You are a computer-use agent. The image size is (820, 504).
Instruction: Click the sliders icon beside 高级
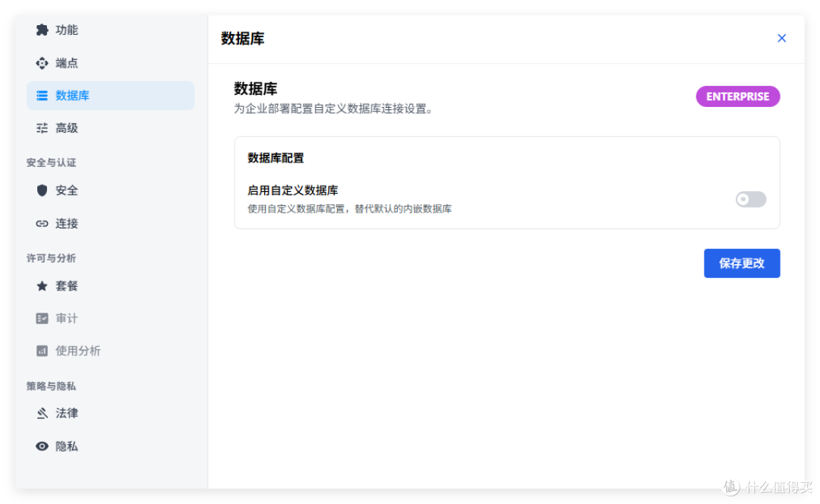click(42, 128)
